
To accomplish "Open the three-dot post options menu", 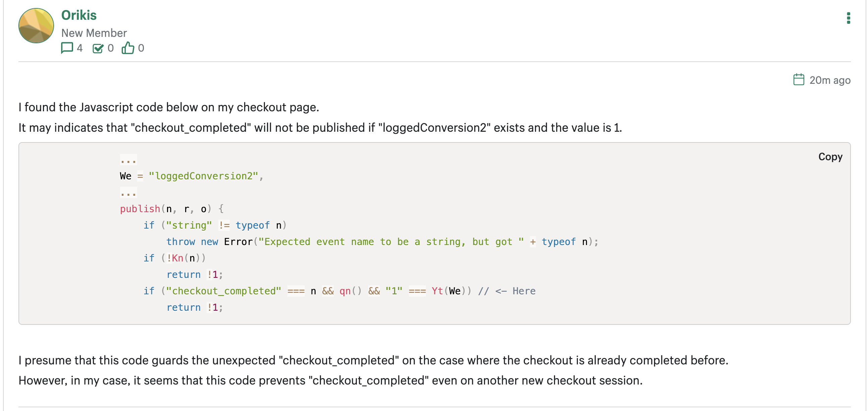I will click(848, 18).
